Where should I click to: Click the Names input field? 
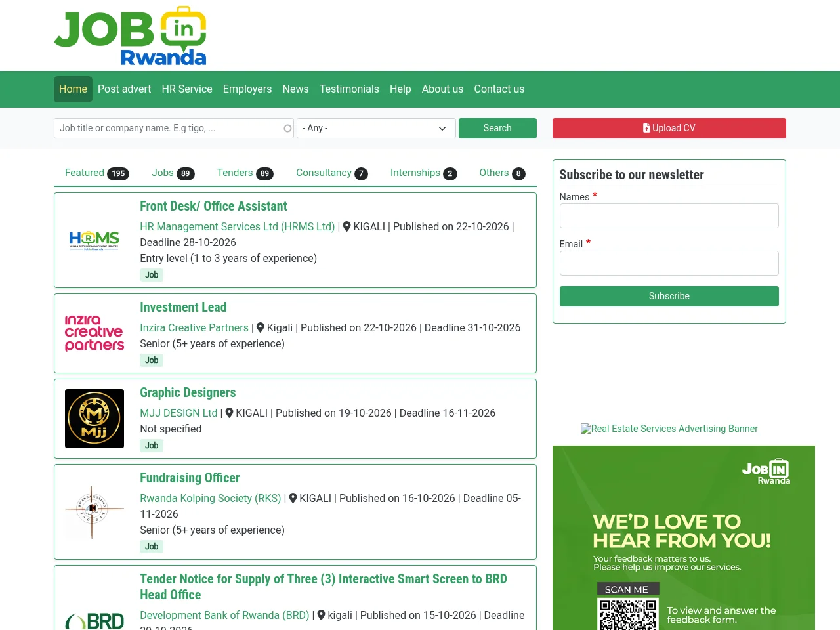[x=669, y=216]
